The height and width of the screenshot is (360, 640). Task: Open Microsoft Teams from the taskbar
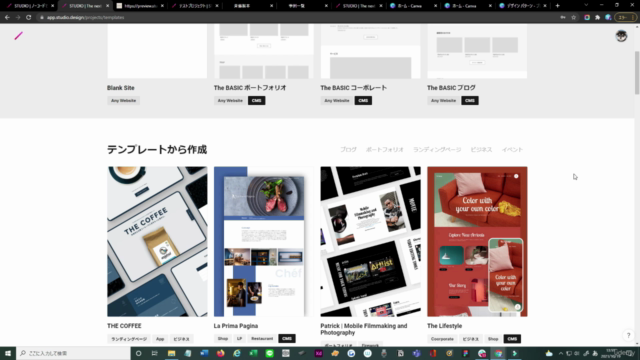[416, 353]
